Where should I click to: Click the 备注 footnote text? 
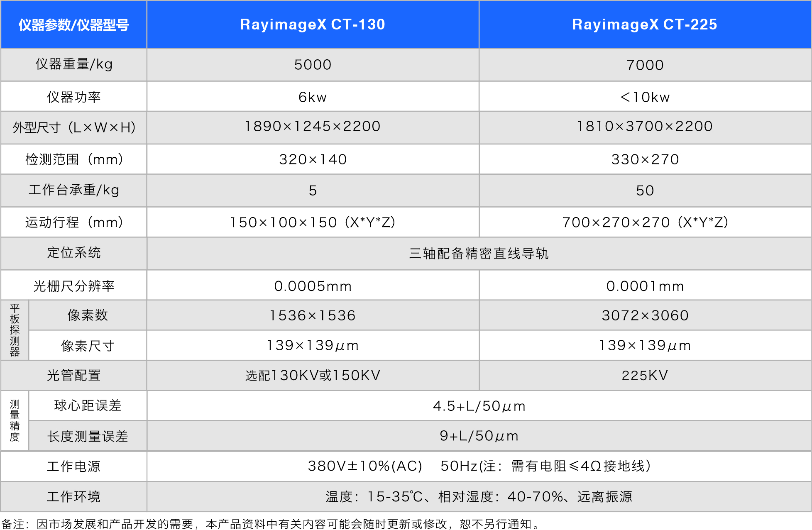coord(270,524)
